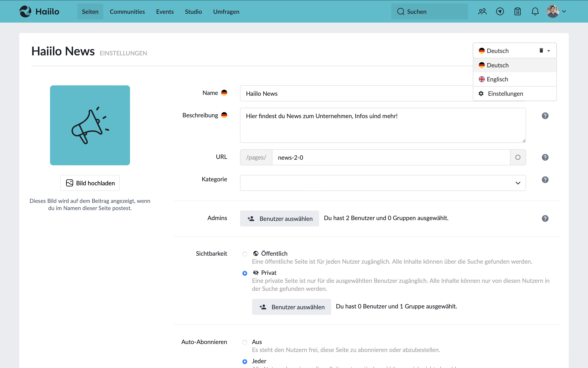Click Benutzer auswählen under Privat

(291, 307)
